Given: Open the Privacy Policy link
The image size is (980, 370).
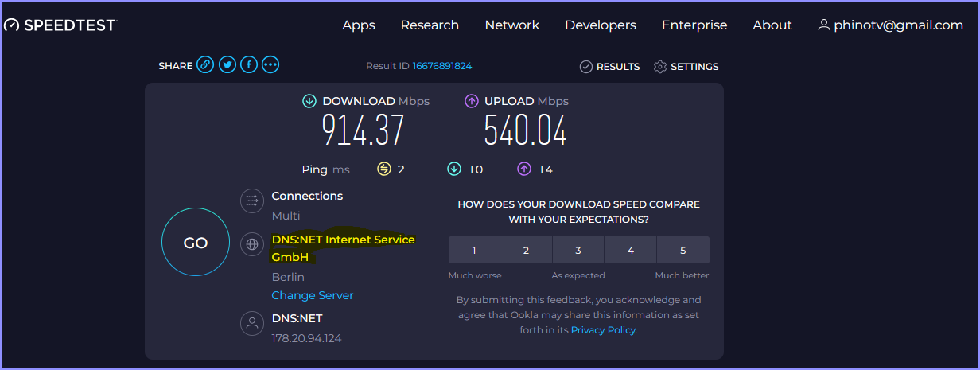Looking at the screenshot, I should click(603, 330).
